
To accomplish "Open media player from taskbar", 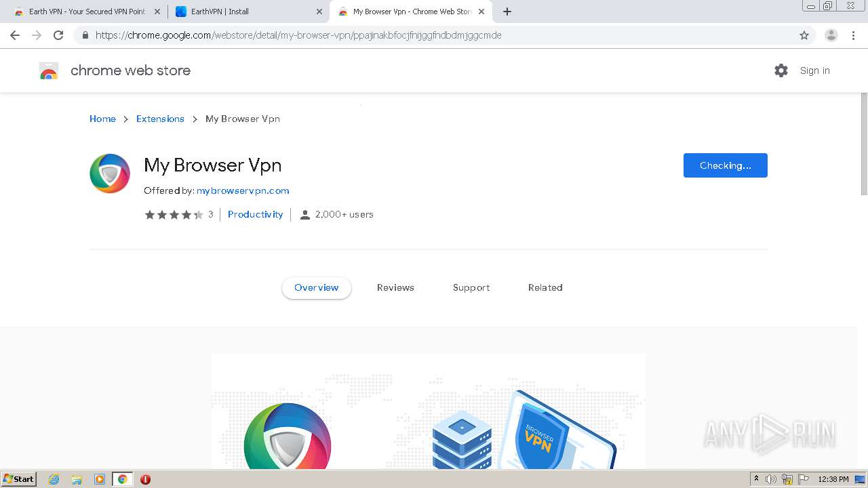I will click(x=99, y=479).
